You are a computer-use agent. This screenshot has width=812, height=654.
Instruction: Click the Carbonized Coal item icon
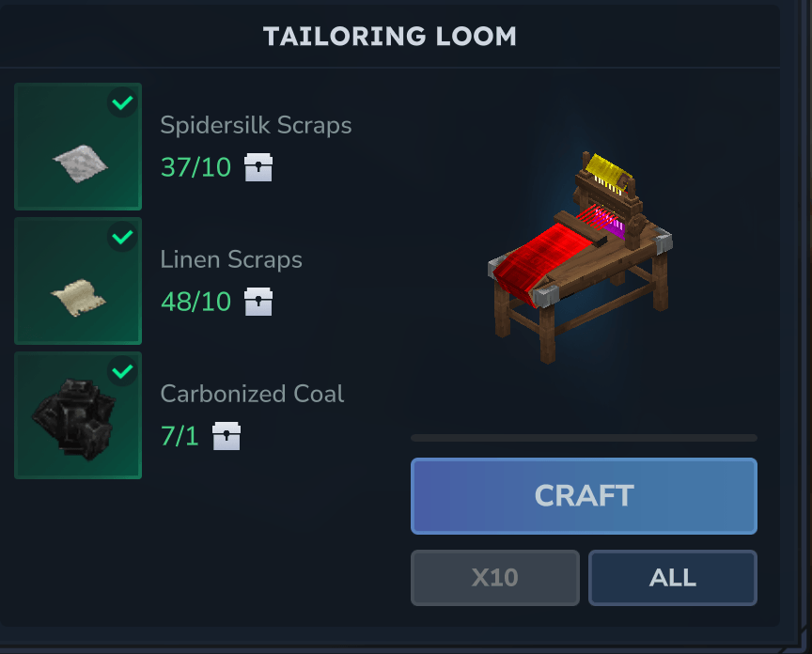78,415
